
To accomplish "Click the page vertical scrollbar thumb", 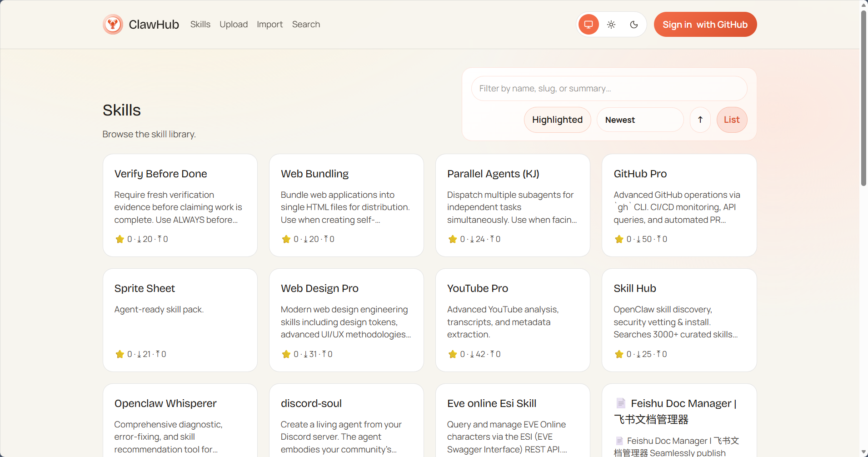I will pyautogui.click(x=863, y=98).
